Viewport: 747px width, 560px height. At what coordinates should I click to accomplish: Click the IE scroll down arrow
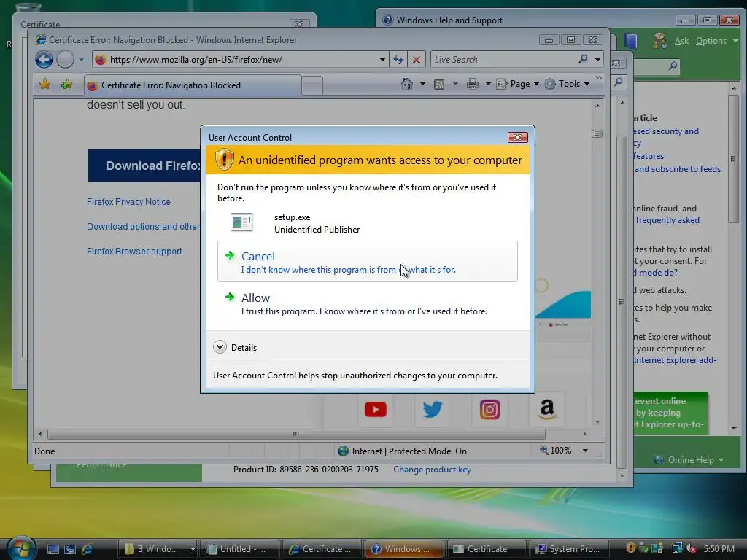(x=597, y=422)
